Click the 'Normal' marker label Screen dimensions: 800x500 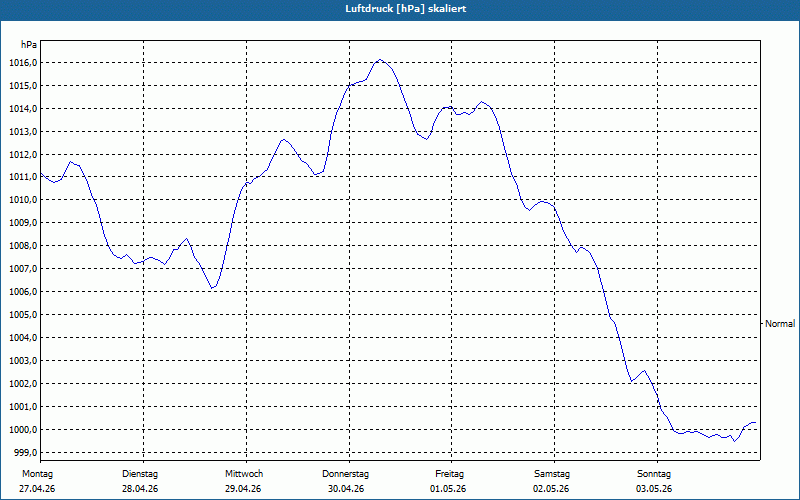pos(780,323)
